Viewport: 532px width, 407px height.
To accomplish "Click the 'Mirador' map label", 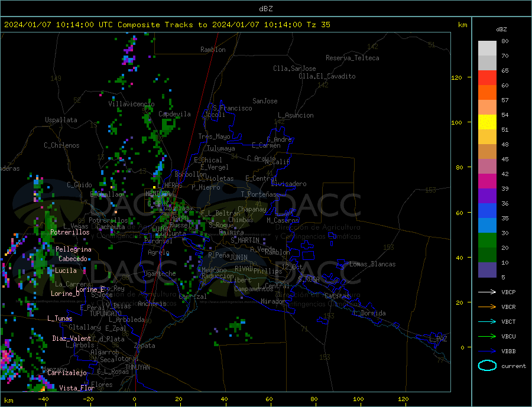I will tap(273, 301).
